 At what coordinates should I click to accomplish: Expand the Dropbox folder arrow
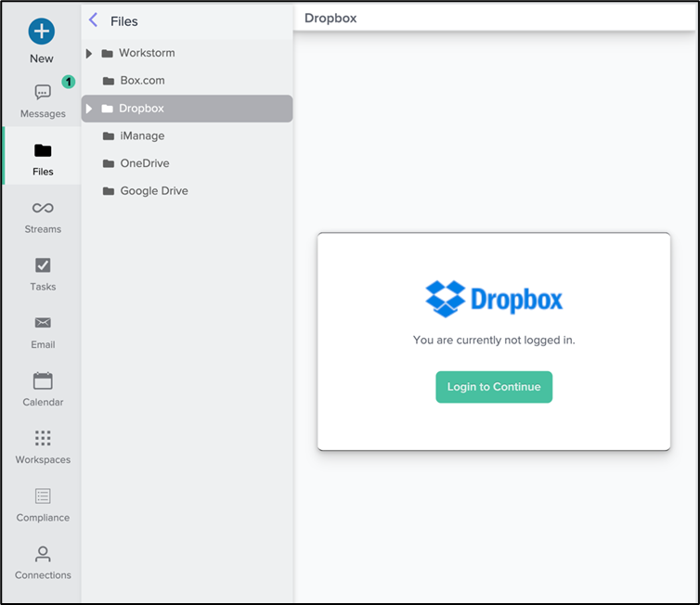(x=89, y=109)
